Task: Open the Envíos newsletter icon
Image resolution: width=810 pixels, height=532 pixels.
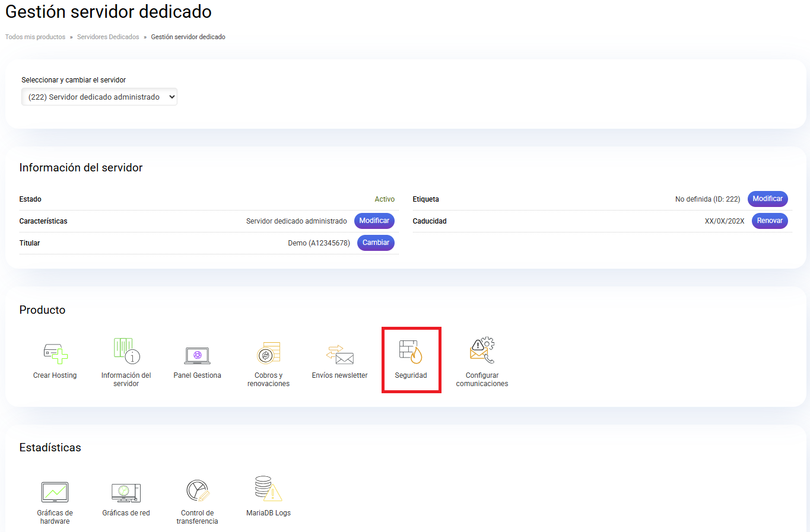Action: click(339, 355)
